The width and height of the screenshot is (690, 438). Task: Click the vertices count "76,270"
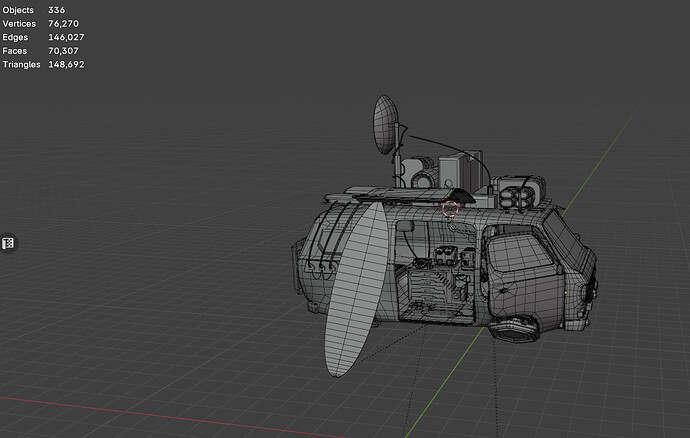63,23
